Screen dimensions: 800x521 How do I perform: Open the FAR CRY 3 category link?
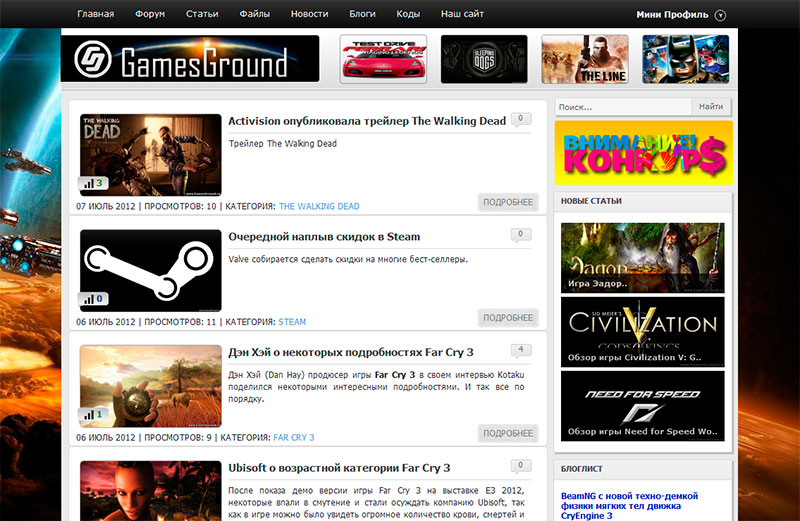click(294, 438)
